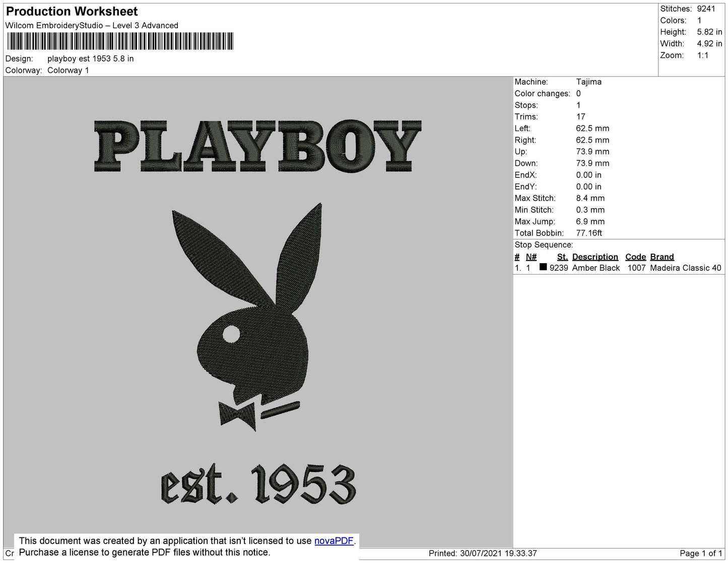This screenshot has width=728, height=563.
Task: Click the Trims value '17'
Action: [x=581, y=116]
